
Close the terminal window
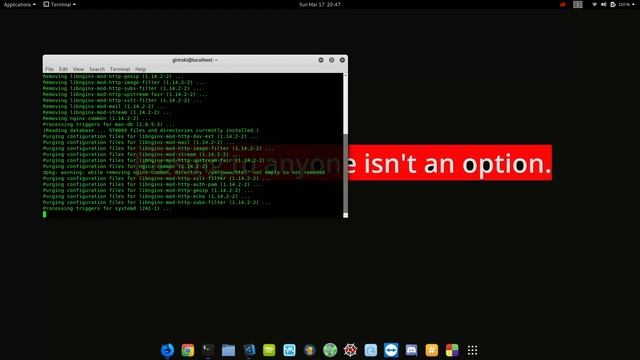[x=342, y=60]
